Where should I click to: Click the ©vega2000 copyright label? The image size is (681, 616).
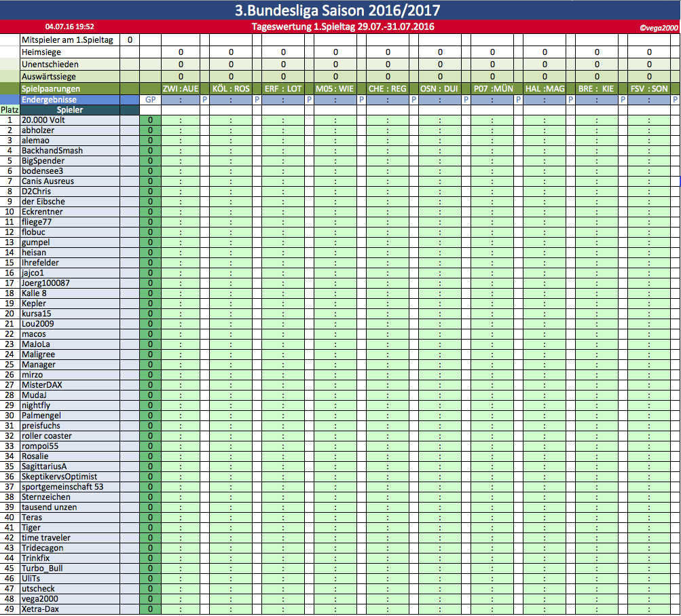pos(658,28)
